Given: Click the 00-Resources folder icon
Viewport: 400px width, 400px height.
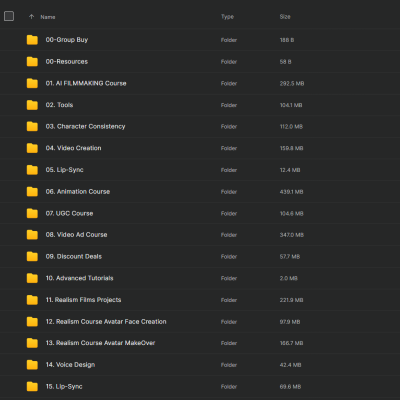Looking at the screenshot, I should point(32,61).
